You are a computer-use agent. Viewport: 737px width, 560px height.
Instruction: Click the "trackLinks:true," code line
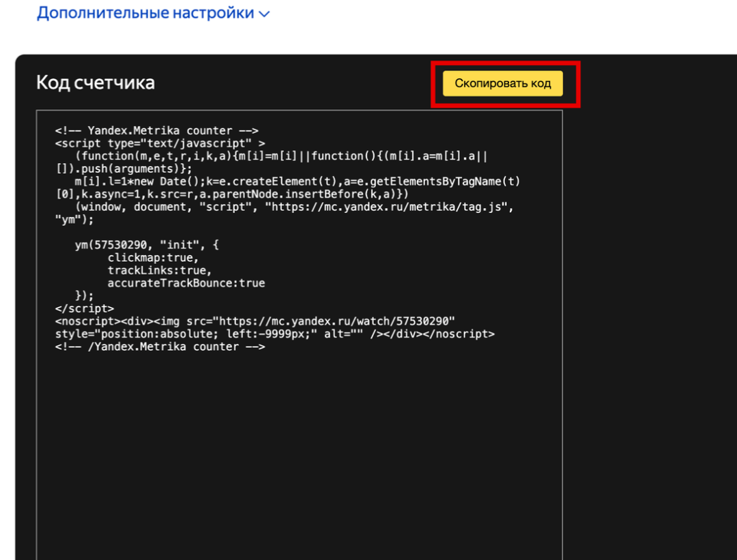point(160,270)
